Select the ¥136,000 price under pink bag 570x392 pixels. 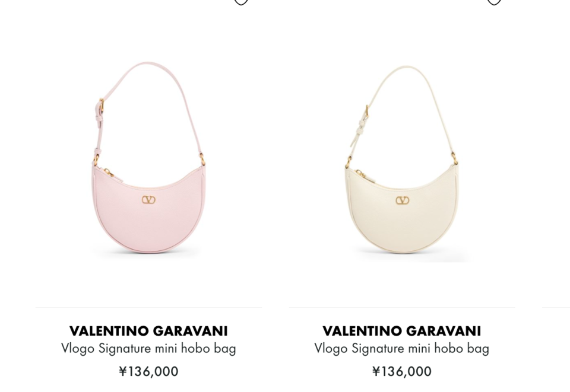point(148,371)
